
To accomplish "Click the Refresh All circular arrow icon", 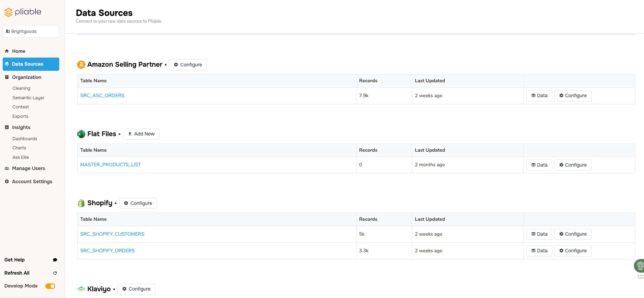I will tap(55, 273).
